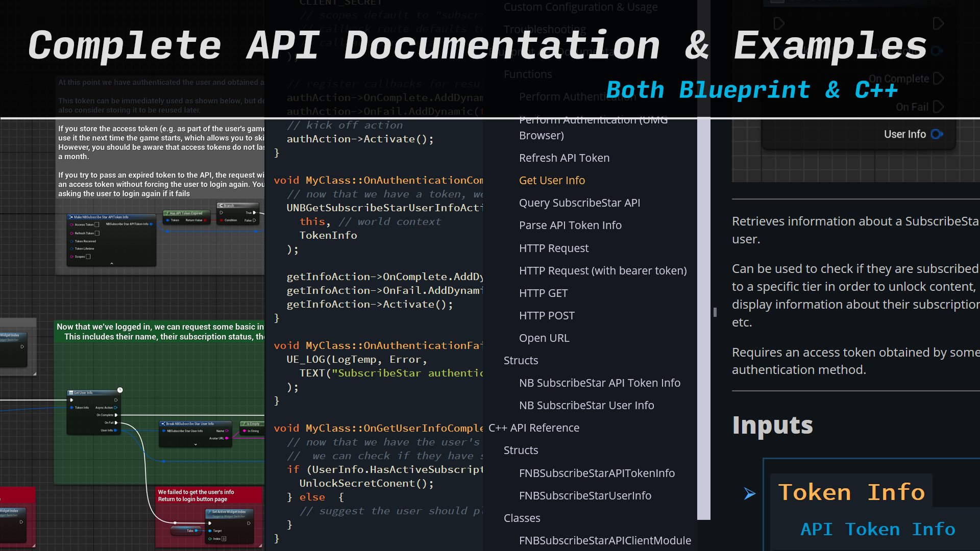Viewport: 980px width, 551px height.
Task: Click the User Info output pin on the blueprint Get User Info node
Action: click(115, 431)
